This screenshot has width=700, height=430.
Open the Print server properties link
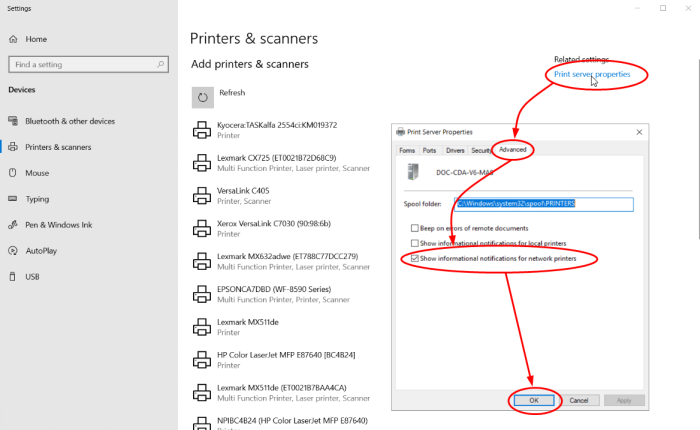click(x=592, y=74)
